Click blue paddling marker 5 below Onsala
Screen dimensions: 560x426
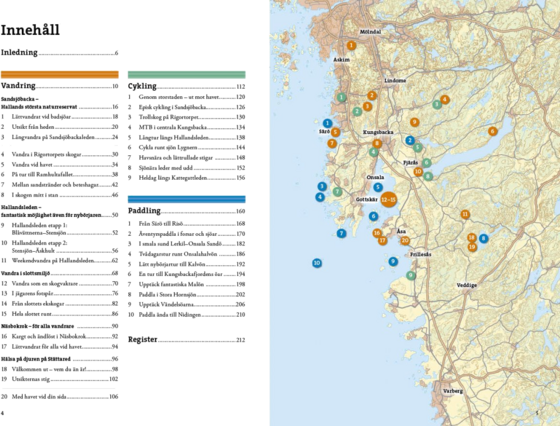pos(378,187)
